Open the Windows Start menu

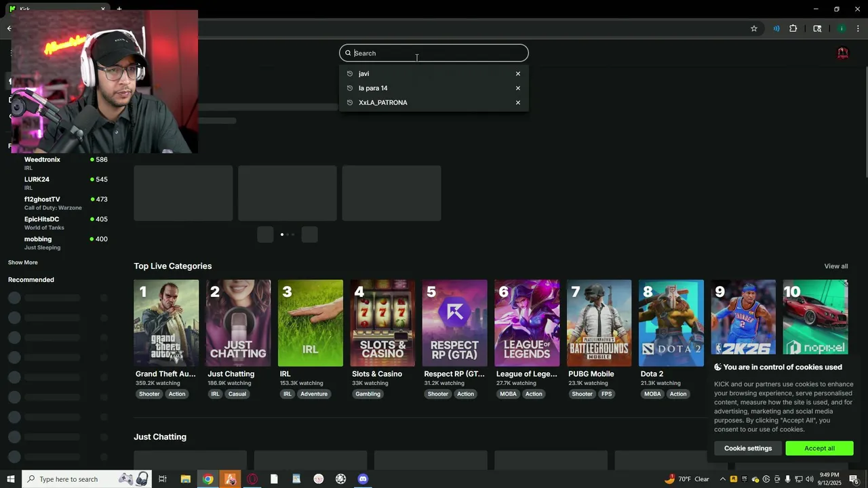pyautogui.click(x=11, y=479)
